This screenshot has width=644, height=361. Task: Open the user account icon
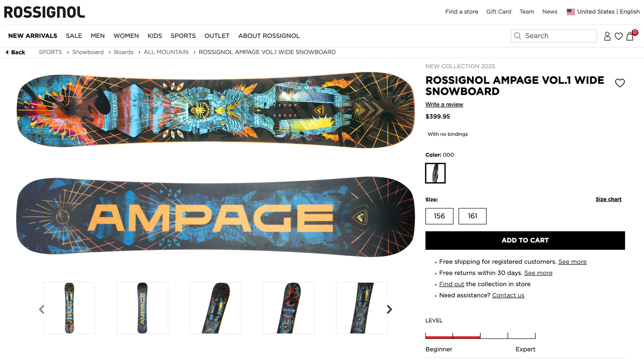click(607, 36)
